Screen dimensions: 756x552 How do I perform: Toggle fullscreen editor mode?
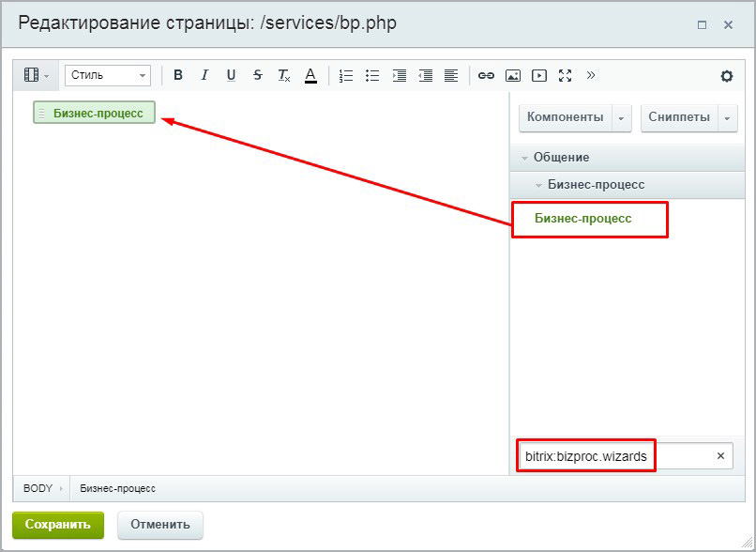click(565, 76)
